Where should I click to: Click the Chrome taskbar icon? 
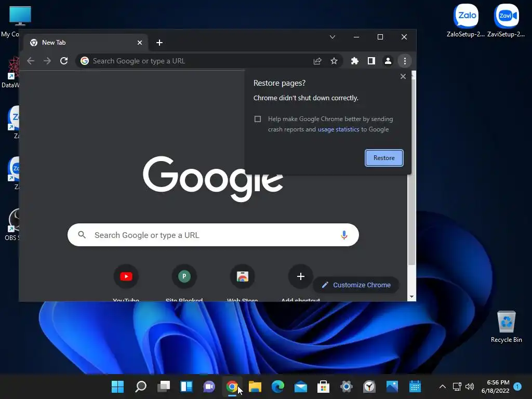[x=232, y=387]
